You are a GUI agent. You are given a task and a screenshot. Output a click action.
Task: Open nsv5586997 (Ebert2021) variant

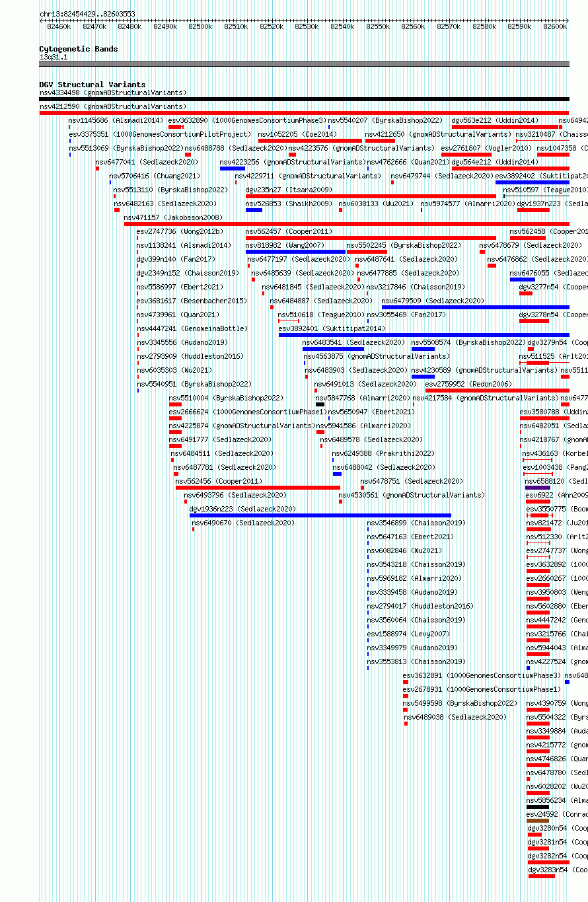tap(180, 287)
